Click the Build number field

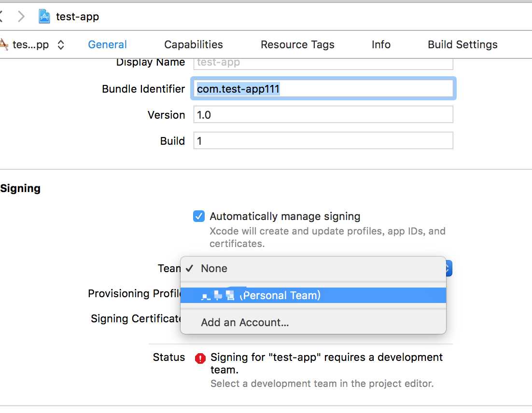[323, 140]
